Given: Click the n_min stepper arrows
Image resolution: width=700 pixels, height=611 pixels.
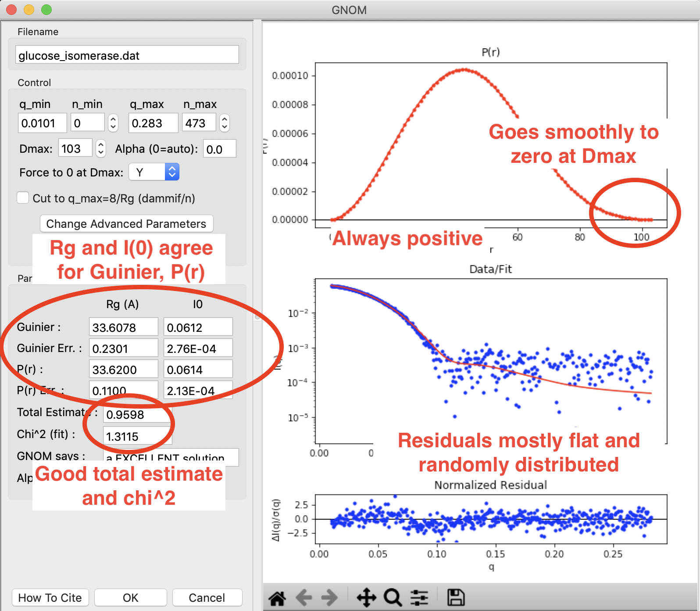Looking at the screenshot, I should click(x=113, y=123).
